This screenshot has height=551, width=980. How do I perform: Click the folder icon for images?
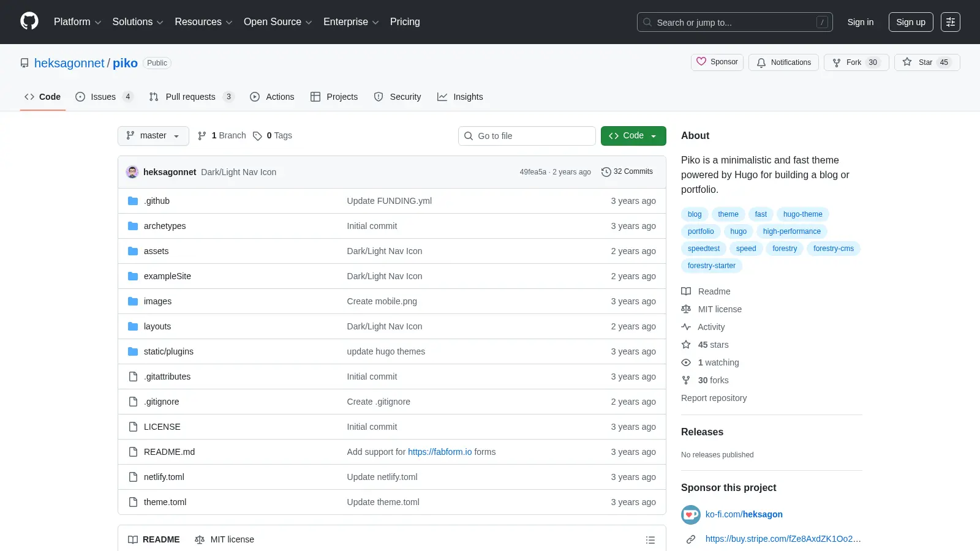(x=133, y=301)
